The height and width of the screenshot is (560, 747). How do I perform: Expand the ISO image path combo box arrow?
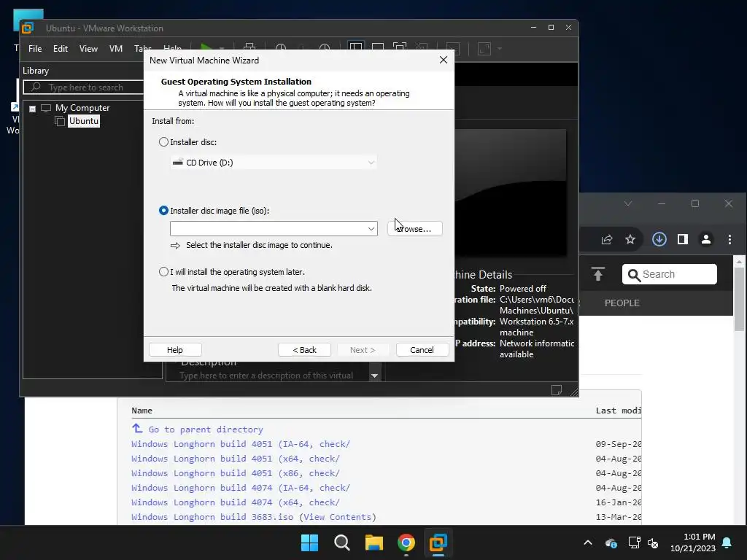[x=371, y=228]
